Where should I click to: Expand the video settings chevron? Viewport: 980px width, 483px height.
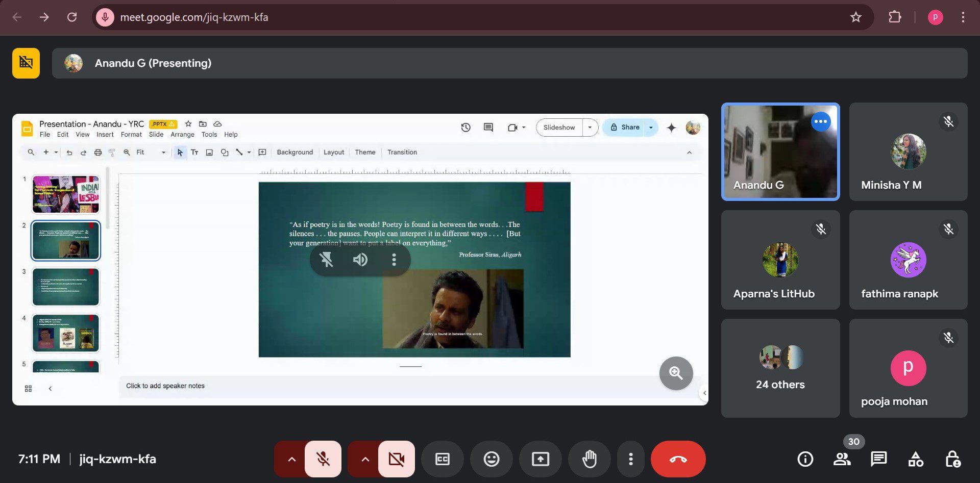[x=365, y=459]
